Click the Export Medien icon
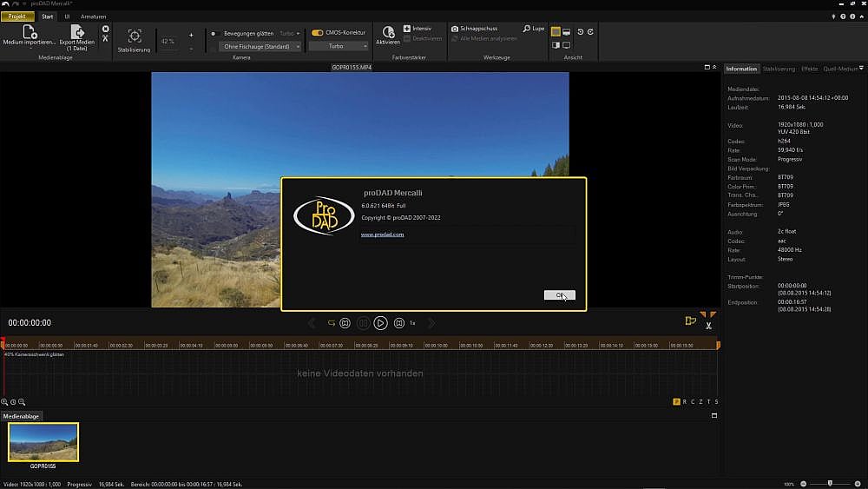 pyautogui.click(x=77, y=32)
